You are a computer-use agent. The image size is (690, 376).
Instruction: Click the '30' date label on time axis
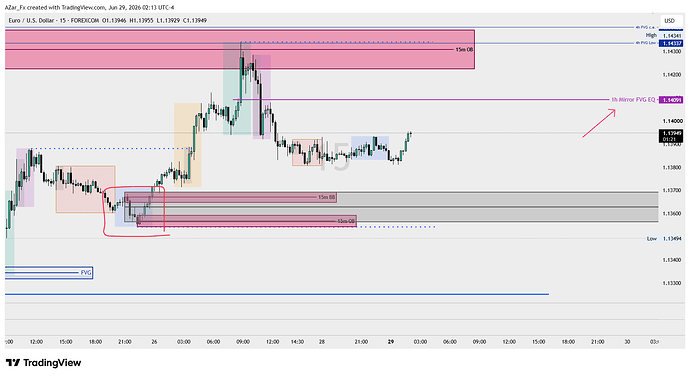(x=627, y=342)
